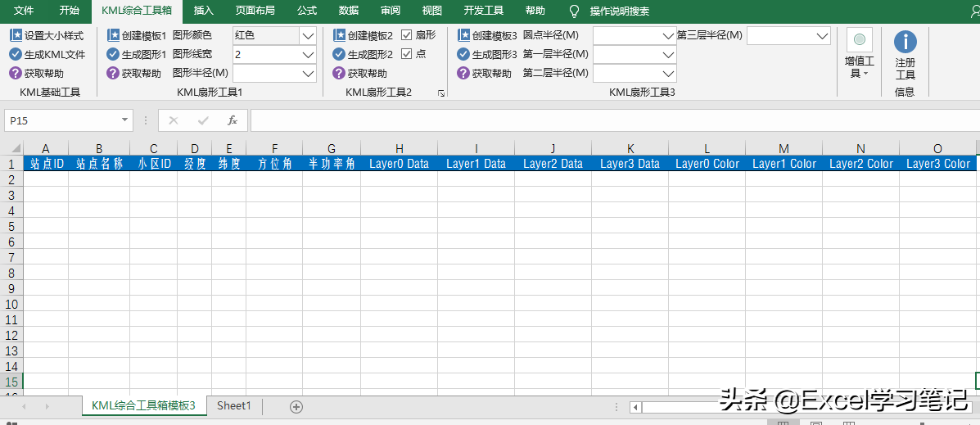This screenshot has height=425, width=980.
Task: Switch to the 页面布局 ribbon tab
Action: (255, 11)
